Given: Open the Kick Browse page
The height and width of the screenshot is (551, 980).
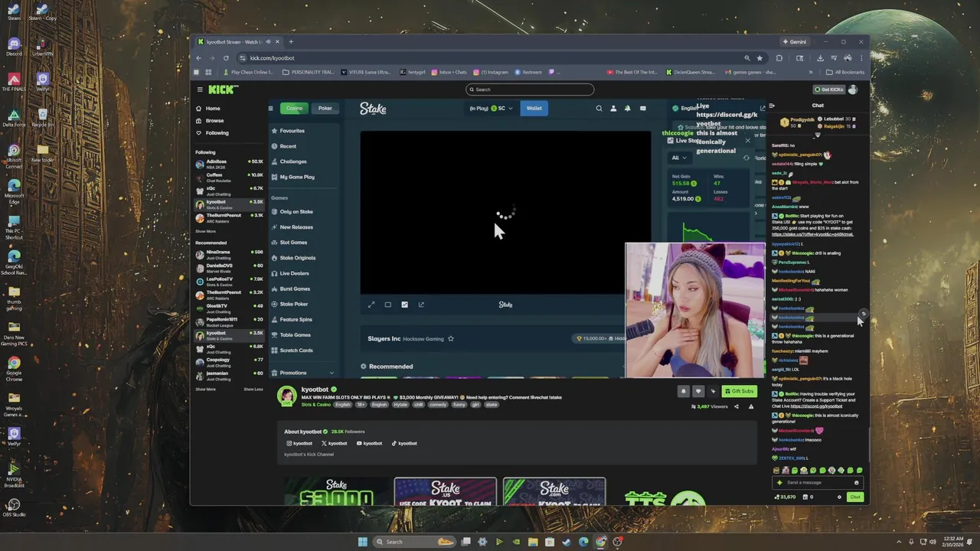Looking at the screenshot, I should 209,121.
